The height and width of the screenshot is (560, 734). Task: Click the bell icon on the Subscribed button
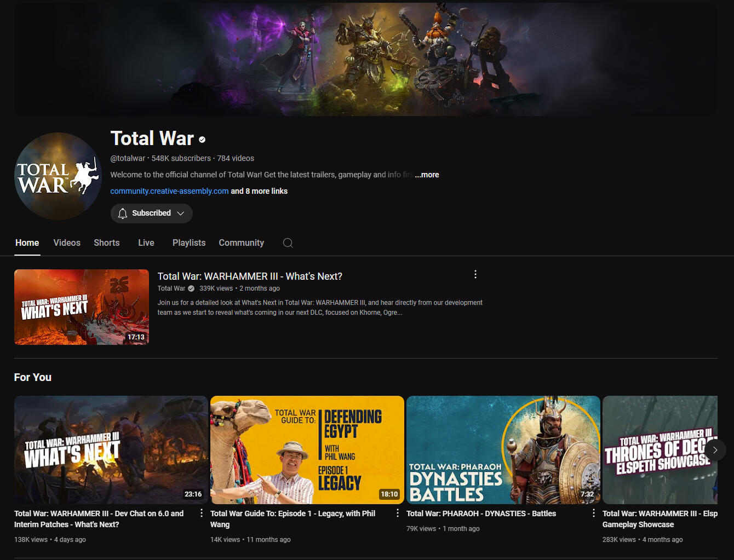[x=123, y=213]
